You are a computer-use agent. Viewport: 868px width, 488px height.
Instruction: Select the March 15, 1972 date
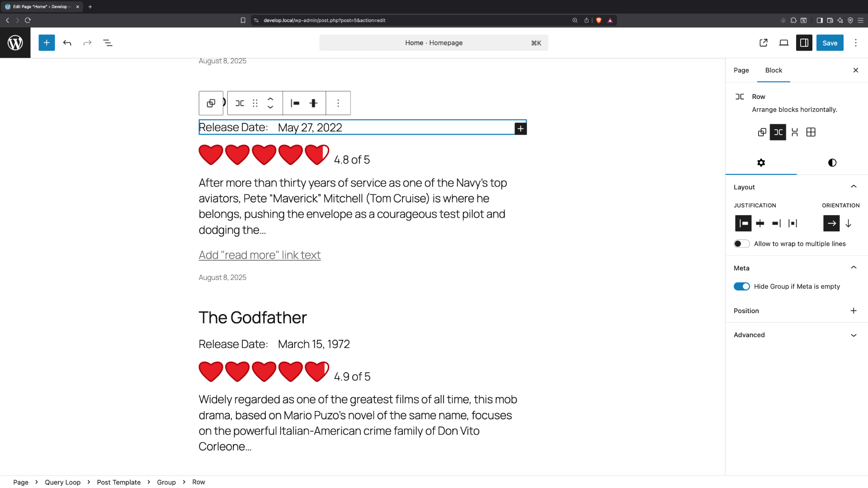tap(314, 344)
